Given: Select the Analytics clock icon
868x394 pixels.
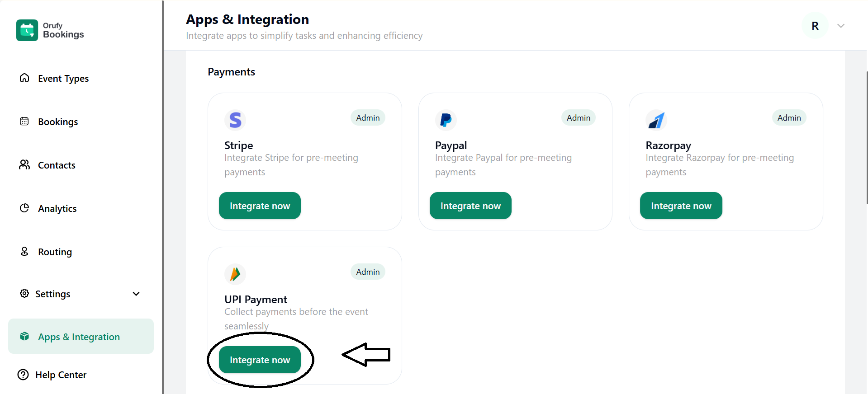Looking at the screenshot, I should tap(24, 208).
